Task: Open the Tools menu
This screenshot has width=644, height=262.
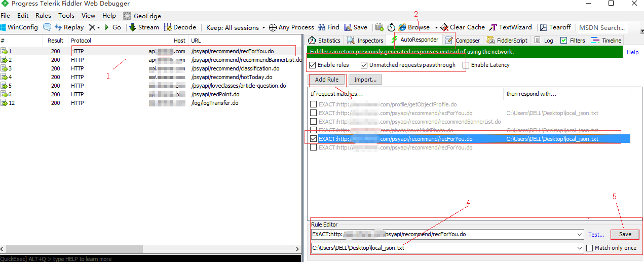Action: 66,16
